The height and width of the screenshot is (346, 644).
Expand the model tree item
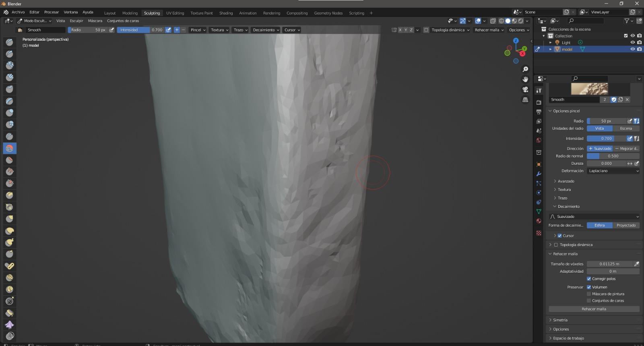[x=550, y=49]
